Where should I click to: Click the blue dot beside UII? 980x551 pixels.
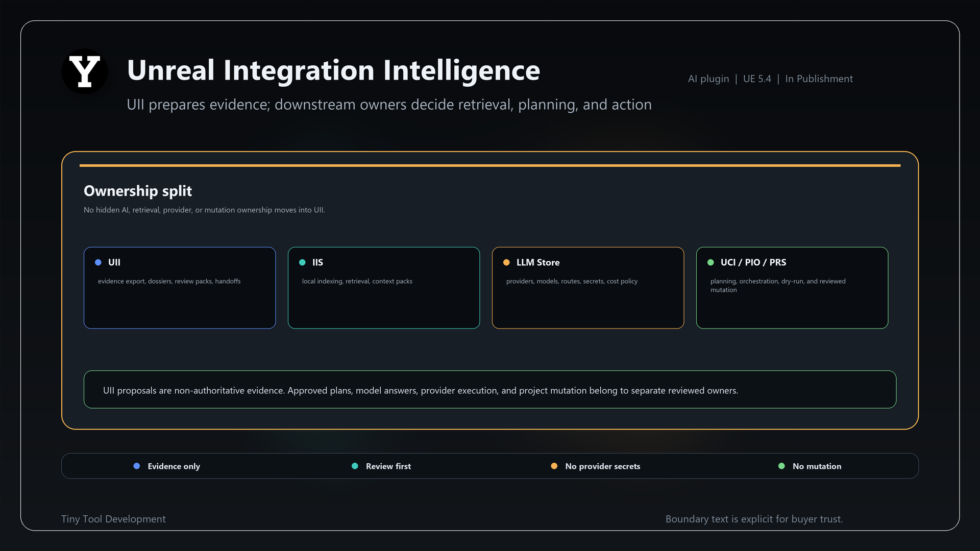click(98, 262)
